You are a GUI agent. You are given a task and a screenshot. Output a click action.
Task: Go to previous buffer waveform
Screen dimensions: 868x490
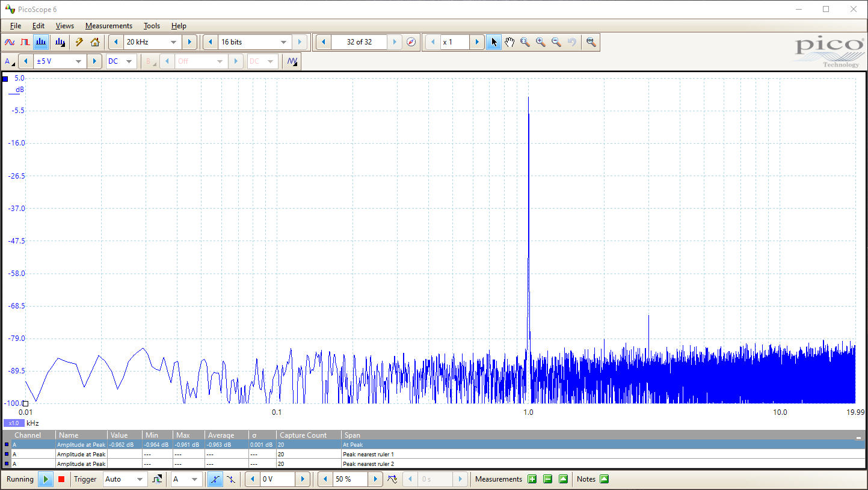tap(323, 42)
